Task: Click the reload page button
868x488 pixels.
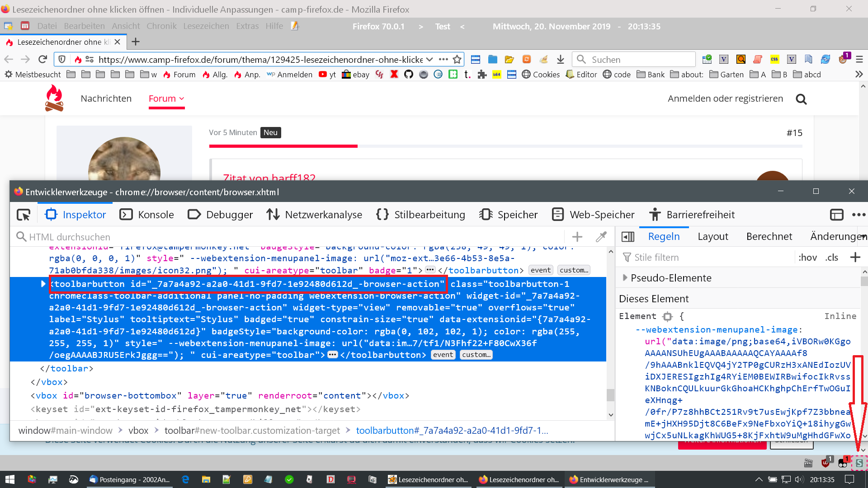Action: 42,59
